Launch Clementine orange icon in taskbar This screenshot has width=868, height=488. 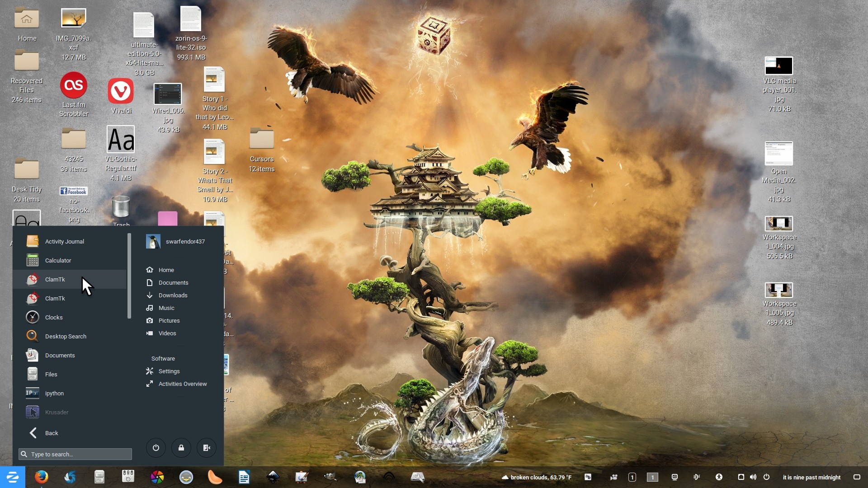point(215,477)
